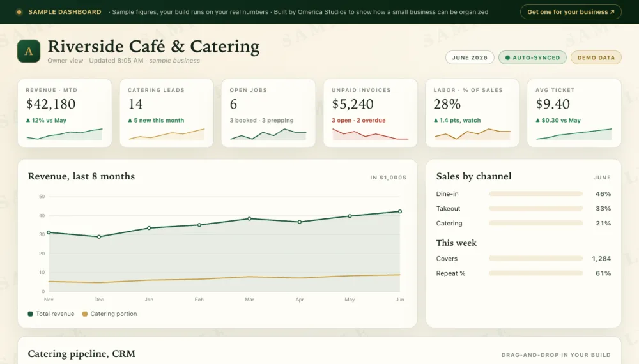Click the 'SAMPLE DASHBOARD' banner label
Image resolution: width=639 pixels, height=364 pixels.
click(65, 12)
